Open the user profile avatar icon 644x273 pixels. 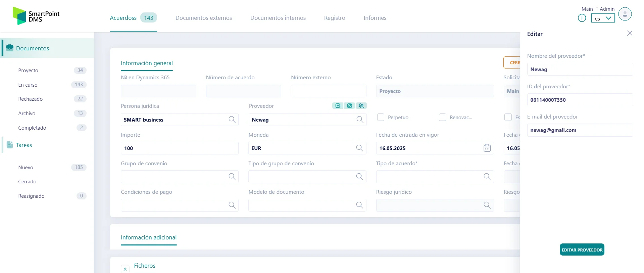click(625, 14)
